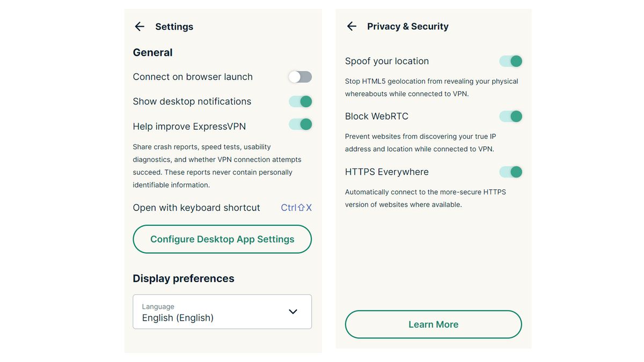Screen dimensions: 644x362
Task: Click the General section heading
Action: 152,52
